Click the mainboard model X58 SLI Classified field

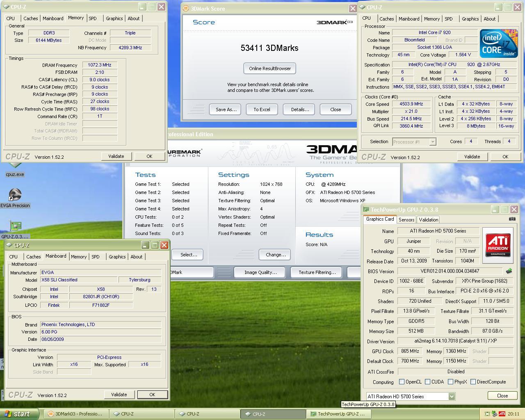pos(78,280)
